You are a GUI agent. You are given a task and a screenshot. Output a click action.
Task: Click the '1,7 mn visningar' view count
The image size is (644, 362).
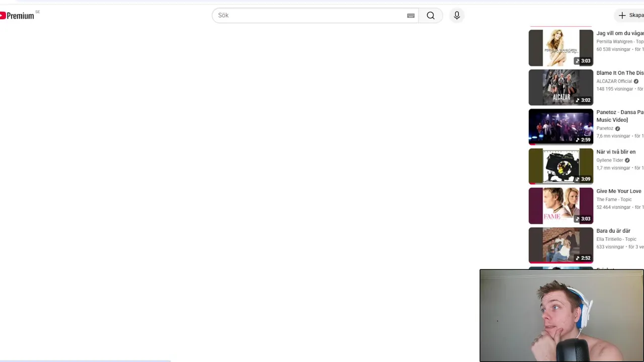613,168
